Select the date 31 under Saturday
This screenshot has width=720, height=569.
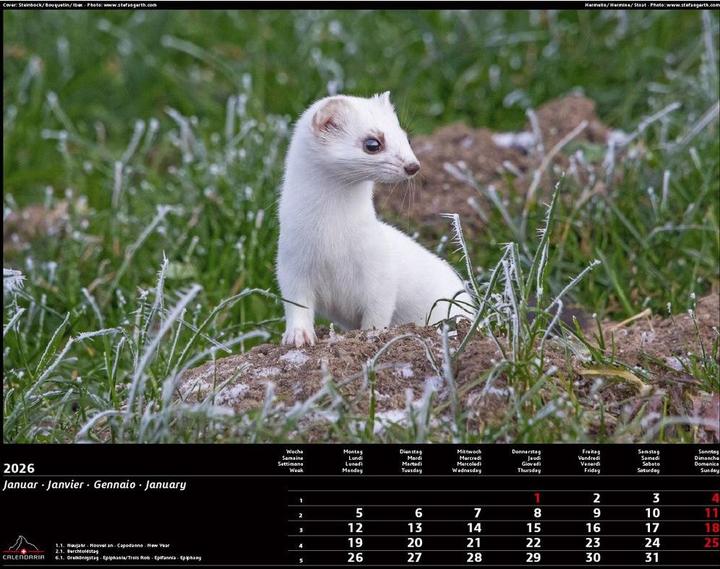(x=652, y=558)
